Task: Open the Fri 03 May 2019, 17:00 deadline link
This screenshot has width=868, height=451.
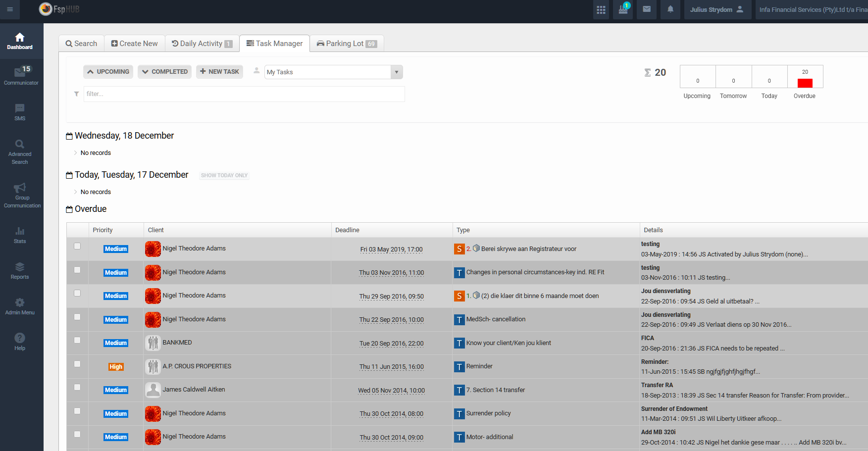Action: (x=391, y=250)
